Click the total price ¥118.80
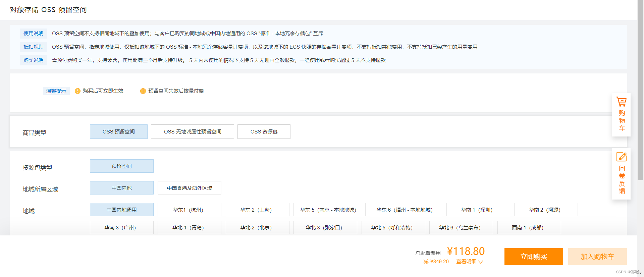Image resolution: width=644 pixels, height=277 pixels. pyautogui.click(x=466, y=251)
